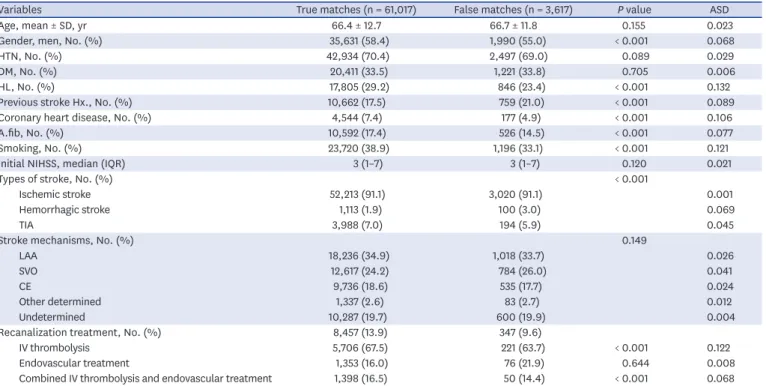This screenshot has height=386, width=766.
Task: Select the cell '8,457 (13.9)'
Action: point(360,333)
